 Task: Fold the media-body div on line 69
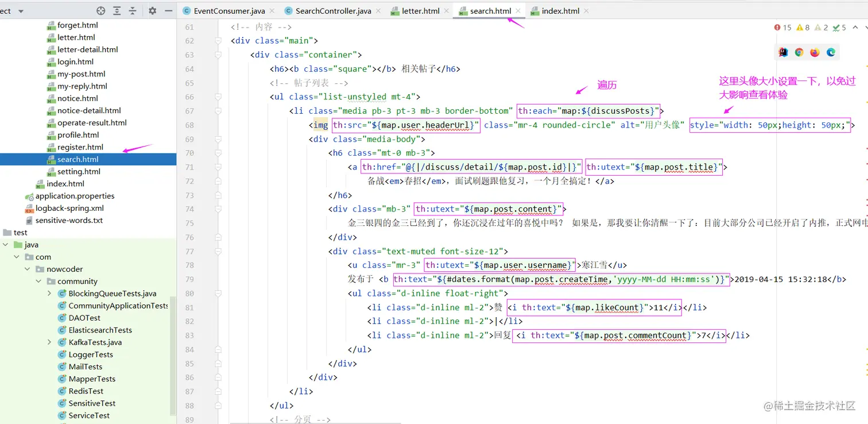click(x=218, y=139)
